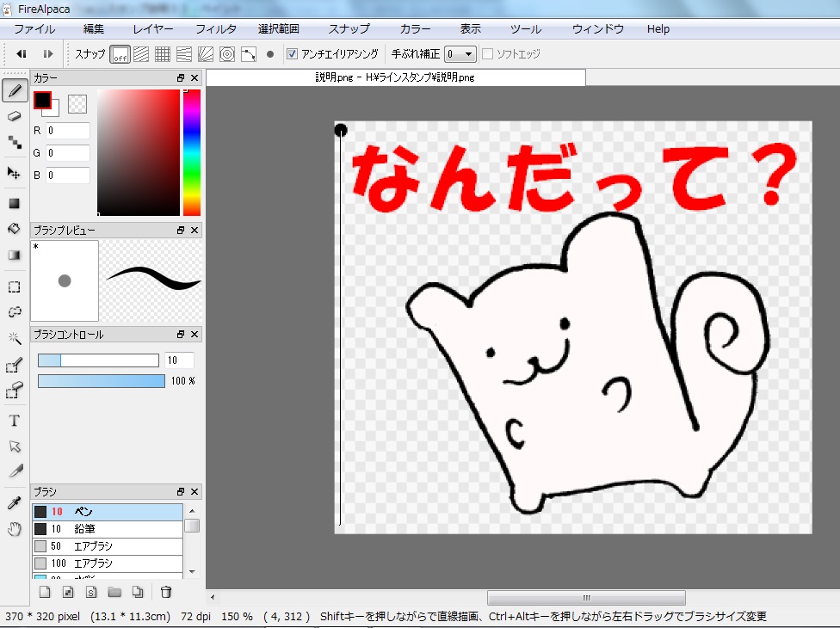This screenshot has width=840, height=628.
Task: Open the フィルタ menu
Action: pyautogui.click(x=216, y=28)
